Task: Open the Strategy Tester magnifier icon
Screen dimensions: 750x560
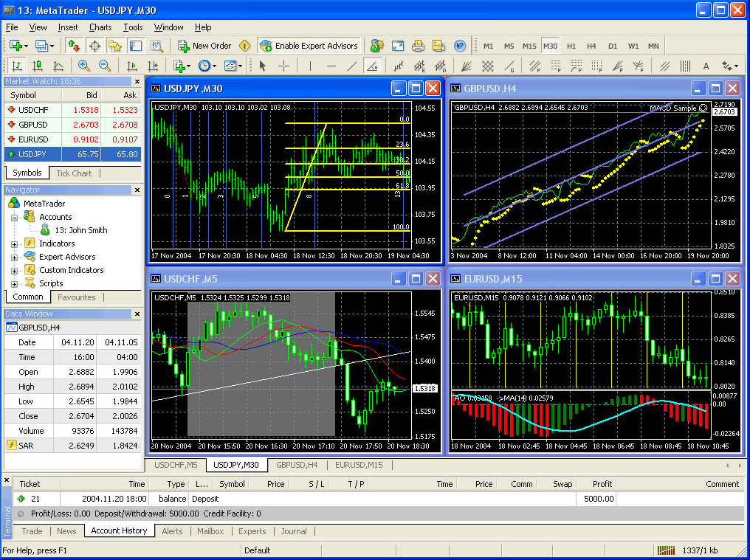Action: [x=156, y=46]
